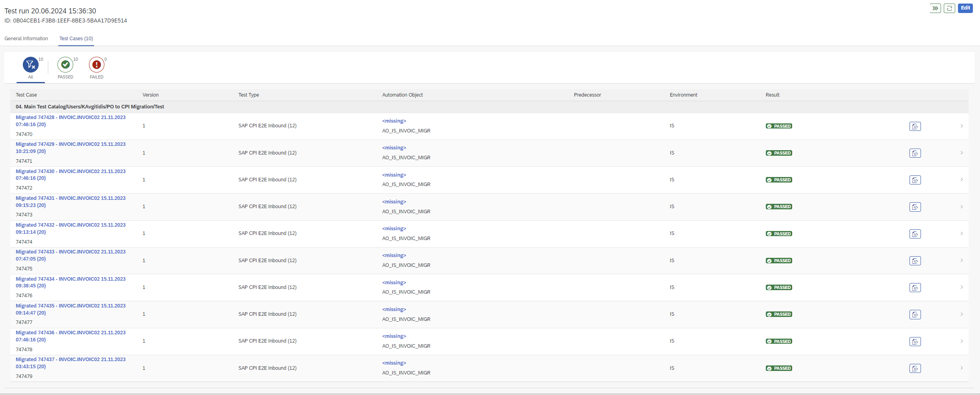Open Migrated 747428 test case link
Image resolution: width=980 pixels, height=395 pixels.
click(x=70, y=117)
